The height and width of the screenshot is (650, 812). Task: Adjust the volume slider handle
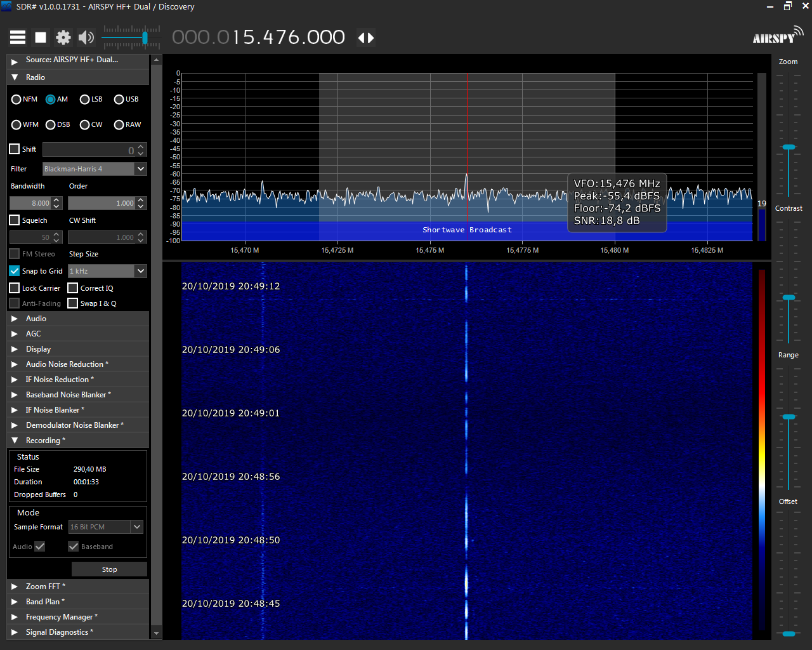click(x=145, y=38)
